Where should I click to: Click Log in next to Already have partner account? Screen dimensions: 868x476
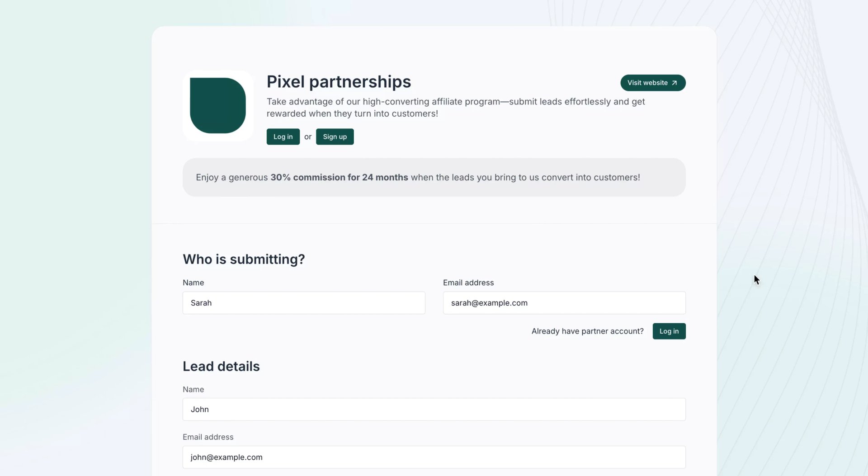tap(669, 331)
